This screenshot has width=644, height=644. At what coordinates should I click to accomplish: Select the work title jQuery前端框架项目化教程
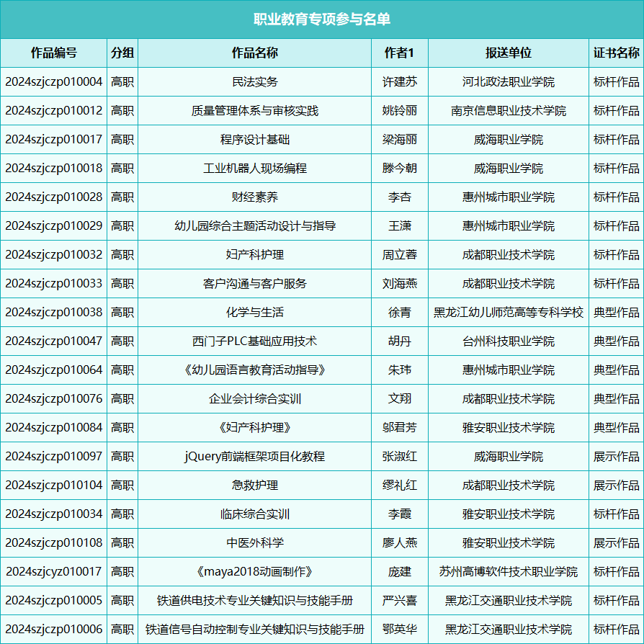254,456
